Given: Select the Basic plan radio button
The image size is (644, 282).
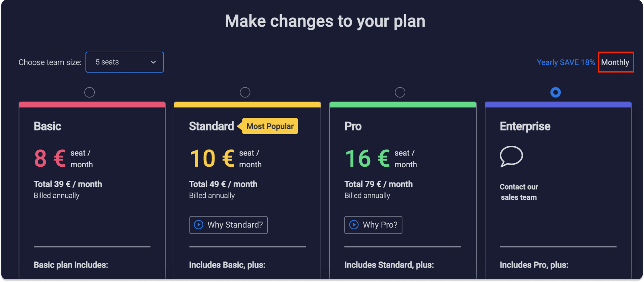Looking at the screenshot, I should [89, 92].
